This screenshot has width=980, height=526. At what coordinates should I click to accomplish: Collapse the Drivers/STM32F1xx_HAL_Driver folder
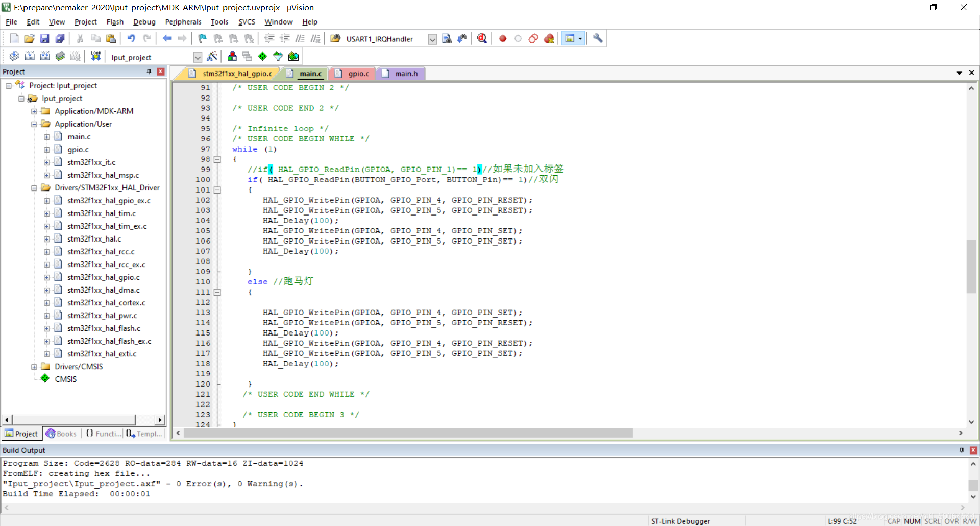34,188
